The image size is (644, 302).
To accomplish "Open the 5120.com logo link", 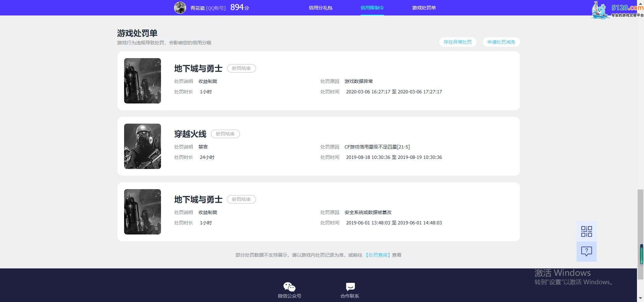I will [x=617, y=10].
